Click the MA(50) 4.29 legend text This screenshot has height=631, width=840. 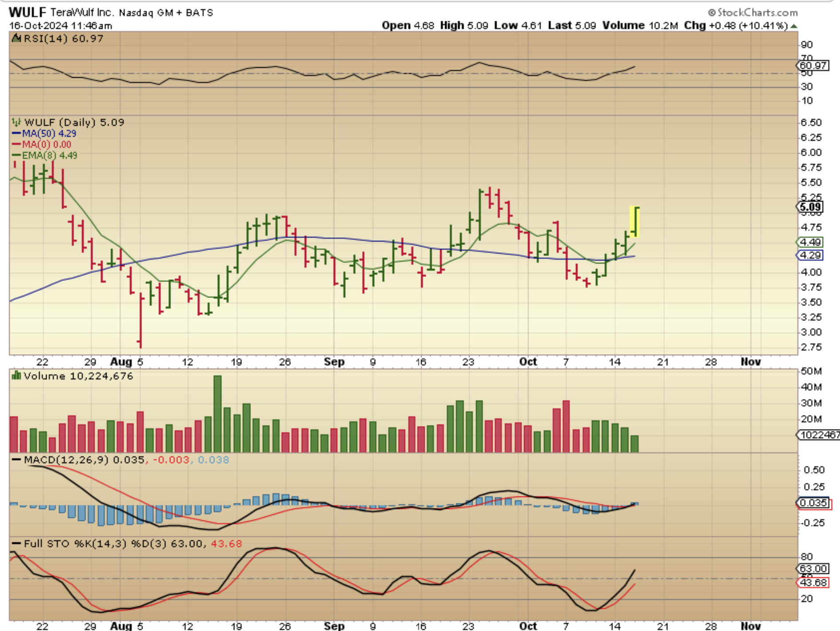tap(49, 133)
